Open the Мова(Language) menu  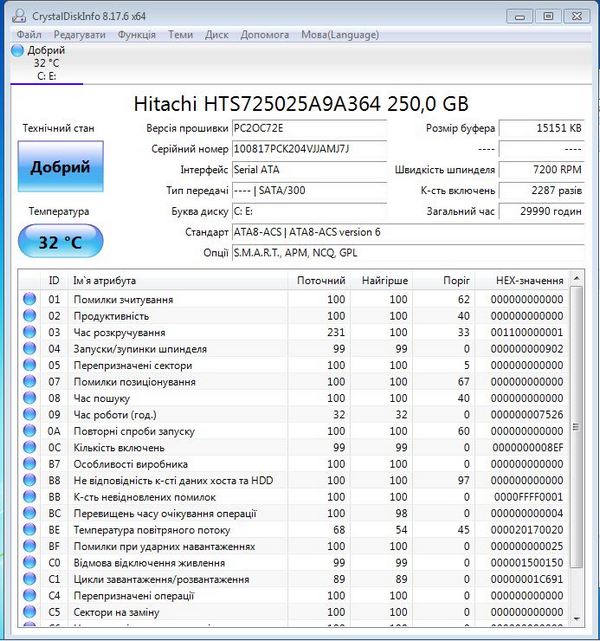pyautogui.click(x=340, y=34)
